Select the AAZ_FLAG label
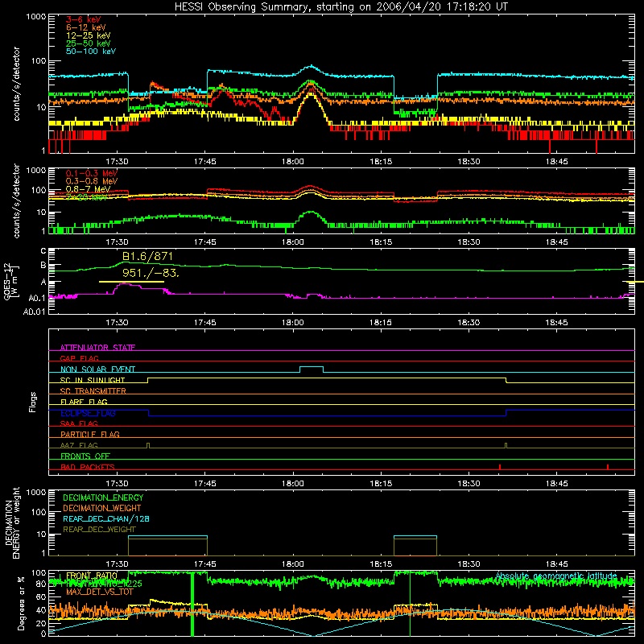The image size is (644, 644). click(x=79, y=445)
